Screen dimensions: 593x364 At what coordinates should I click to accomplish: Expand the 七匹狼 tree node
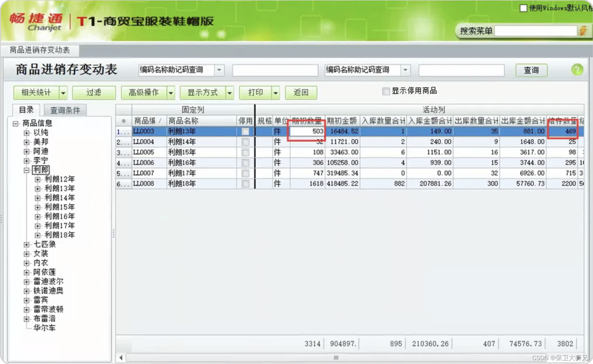[x=27, y=244]
